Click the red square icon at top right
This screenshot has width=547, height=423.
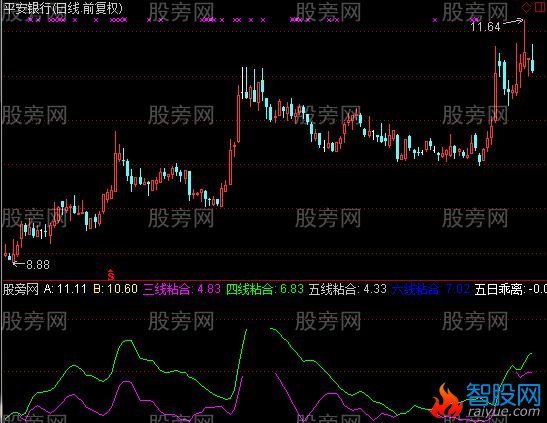(540, 8)
